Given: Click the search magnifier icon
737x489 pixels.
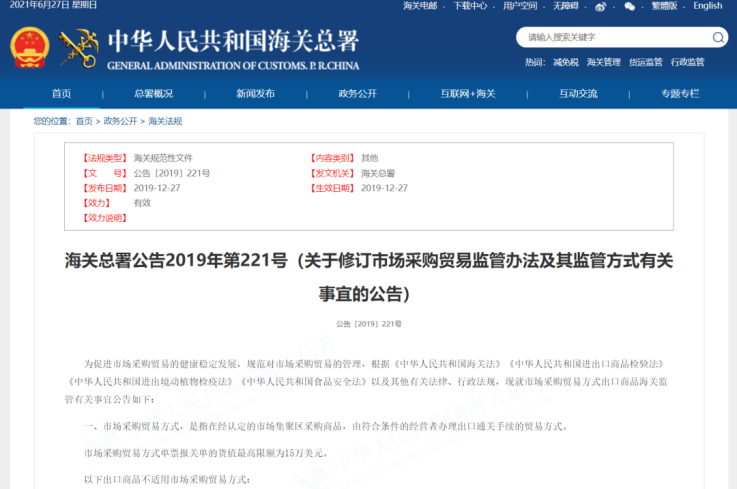Looking at the screenshot, I should tap(718, 37).
